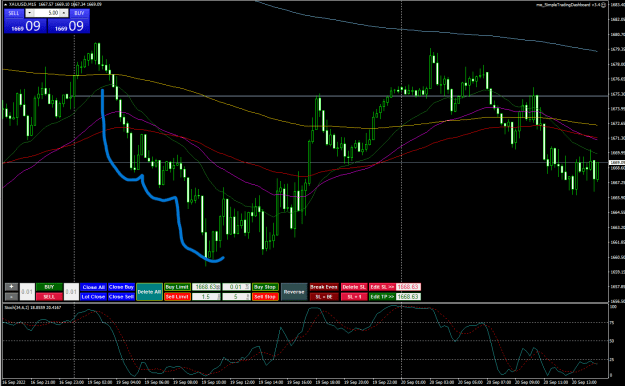Click the Edit TP >> button

[x=382, y=297]
